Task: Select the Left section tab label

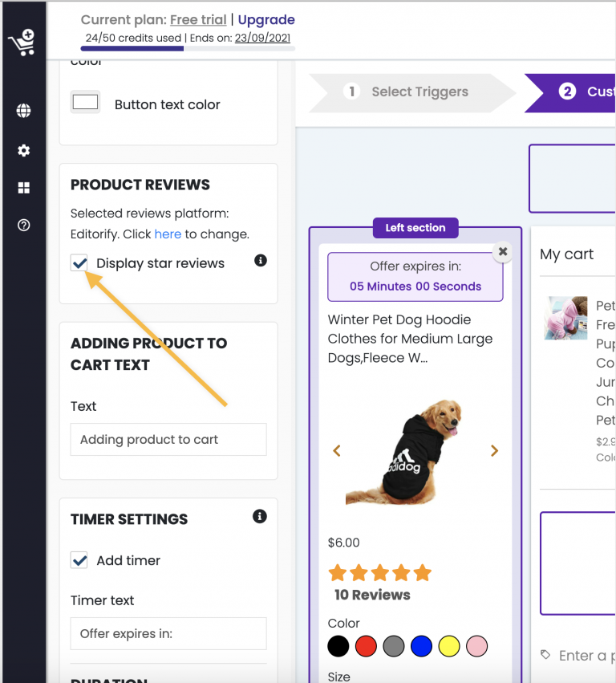Action: (415, 228)
